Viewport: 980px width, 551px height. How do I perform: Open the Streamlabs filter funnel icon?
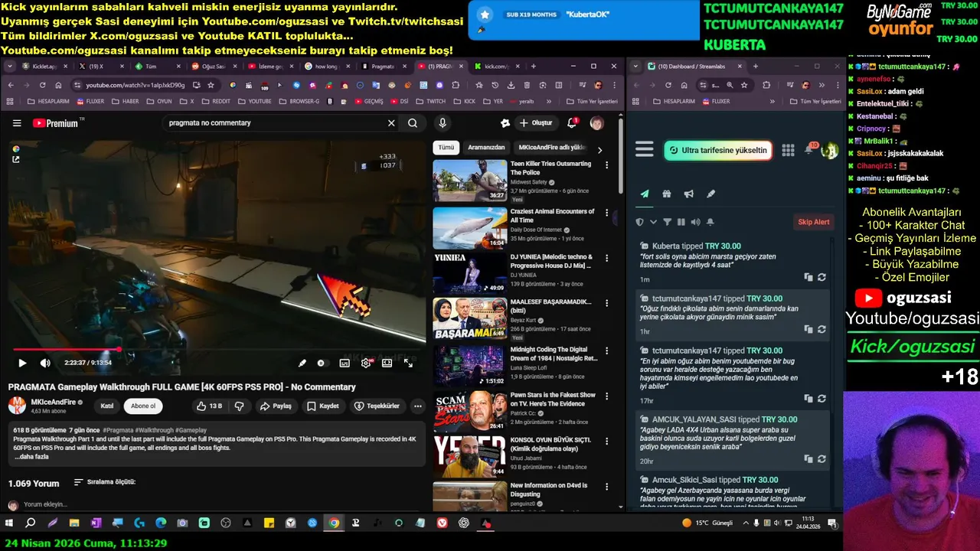(667, 222)
